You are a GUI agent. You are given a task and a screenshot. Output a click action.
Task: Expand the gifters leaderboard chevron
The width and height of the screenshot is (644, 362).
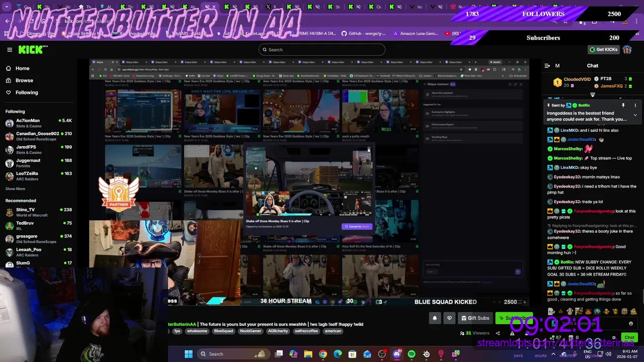pyautogui.click(x=592, y=95)
